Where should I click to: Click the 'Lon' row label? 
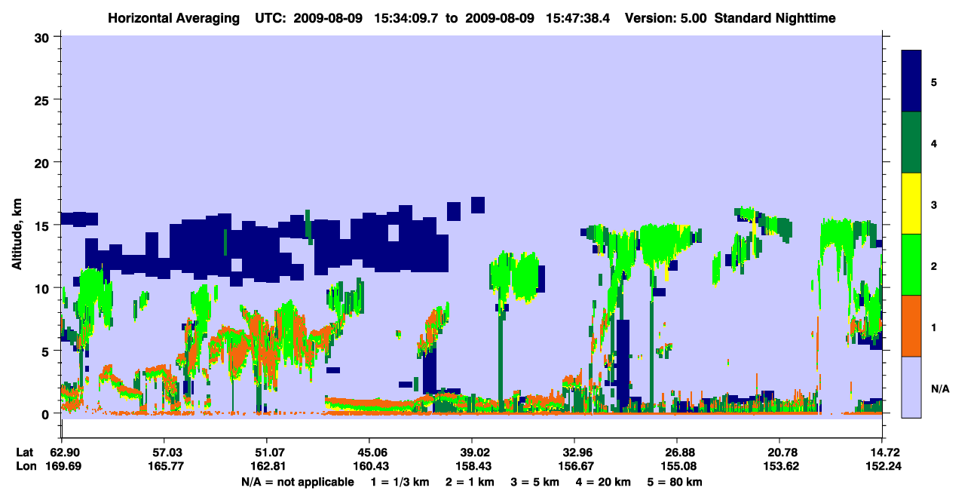point(26,466)
